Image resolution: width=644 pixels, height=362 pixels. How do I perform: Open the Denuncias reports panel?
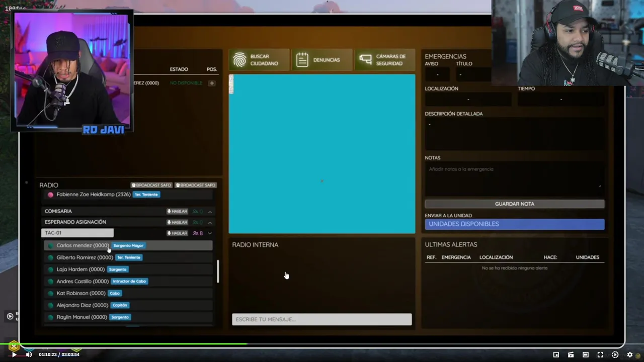coord(322,60)
